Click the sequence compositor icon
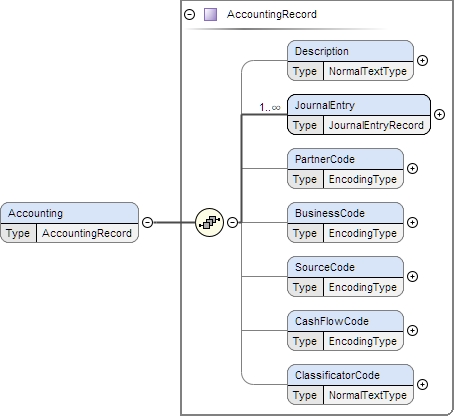 coord(209,222)
